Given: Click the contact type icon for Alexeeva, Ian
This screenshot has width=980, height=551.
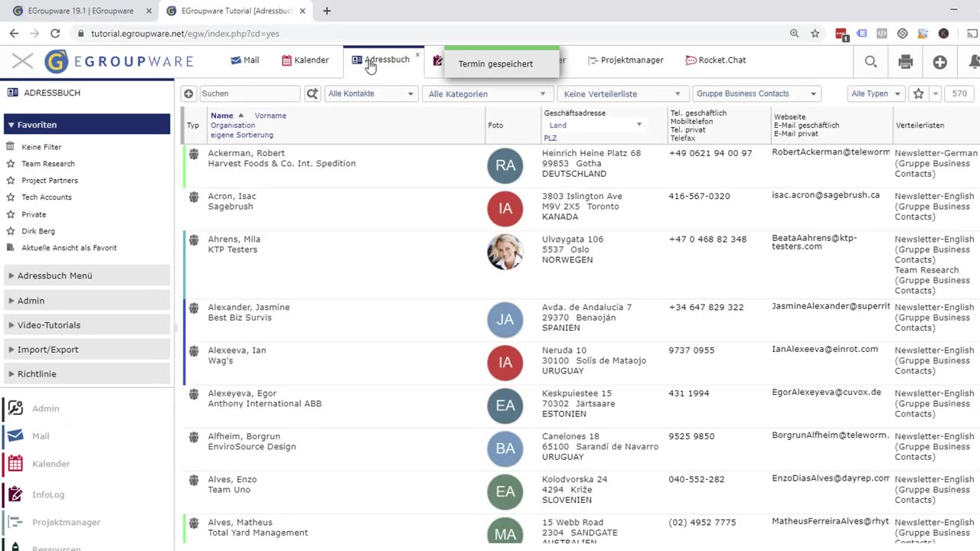Looking at the screenshot, I should (x=194, y=350).
